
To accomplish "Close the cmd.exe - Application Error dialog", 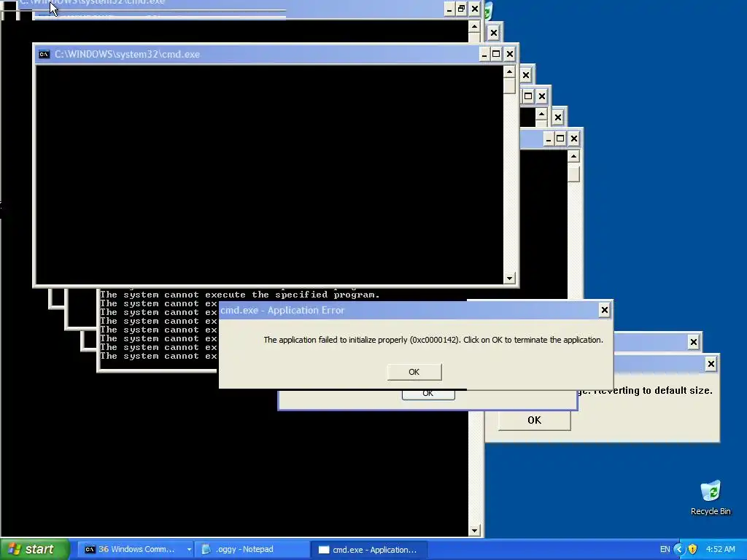I will (604, 310).
